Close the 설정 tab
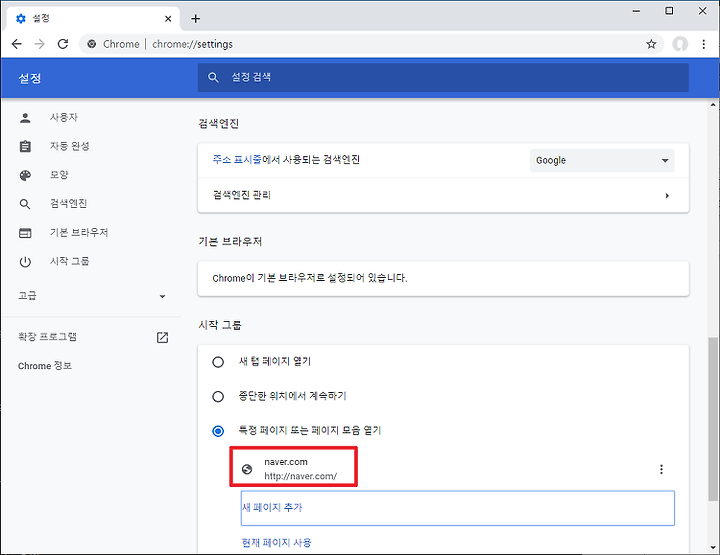Image resolution: width=720 pixels, height=555 pixels. pos(168,19)
